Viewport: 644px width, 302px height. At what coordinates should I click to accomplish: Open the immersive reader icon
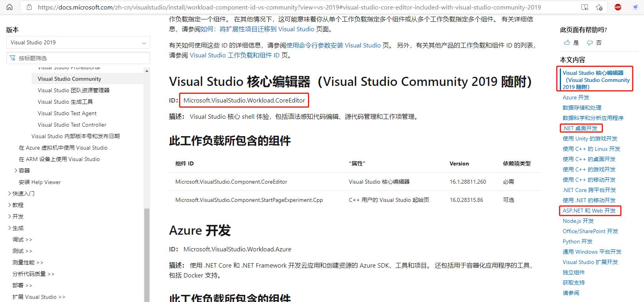[x=585, y=7]
